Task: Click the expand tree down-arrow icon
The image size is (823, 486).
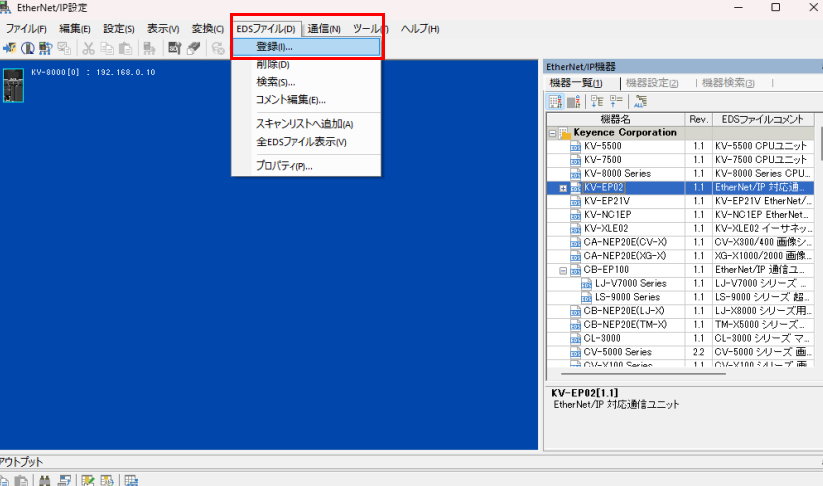Action: tap(597, 101)
